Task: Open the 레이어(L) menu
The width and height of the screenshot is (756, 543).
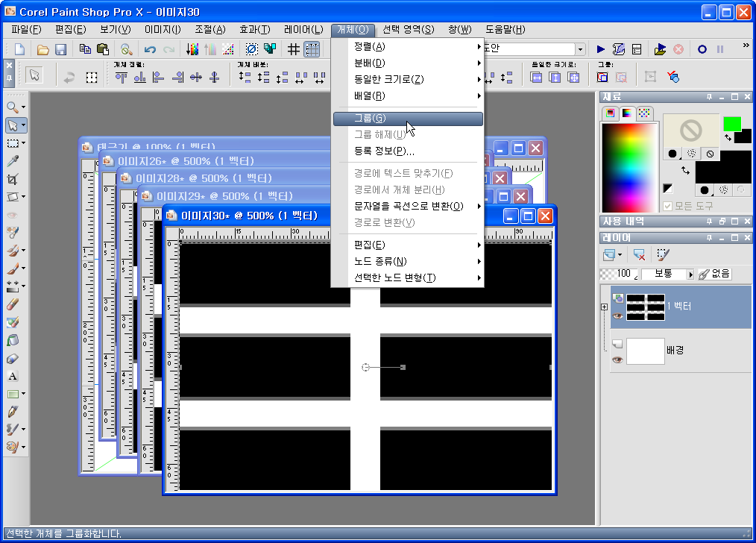Action: [x=303, y=30]
